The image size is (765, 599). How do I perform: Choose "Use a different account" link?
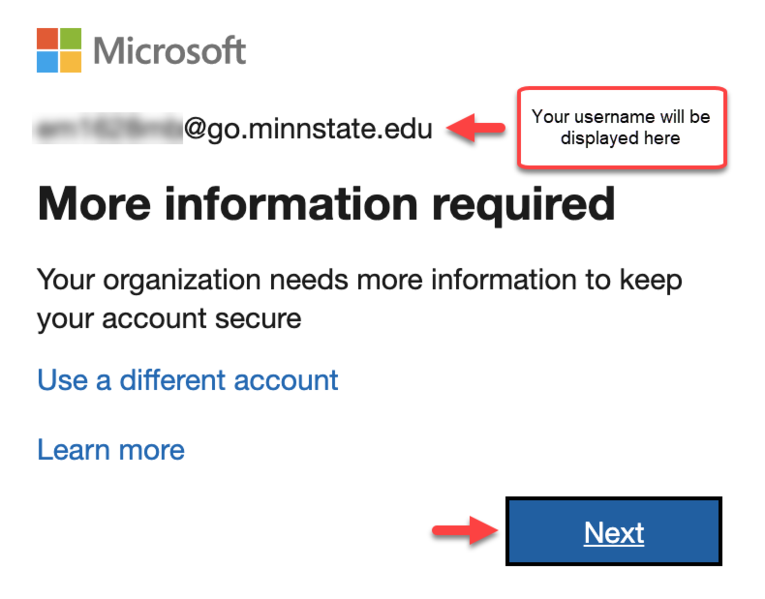[x=187, y=380]
